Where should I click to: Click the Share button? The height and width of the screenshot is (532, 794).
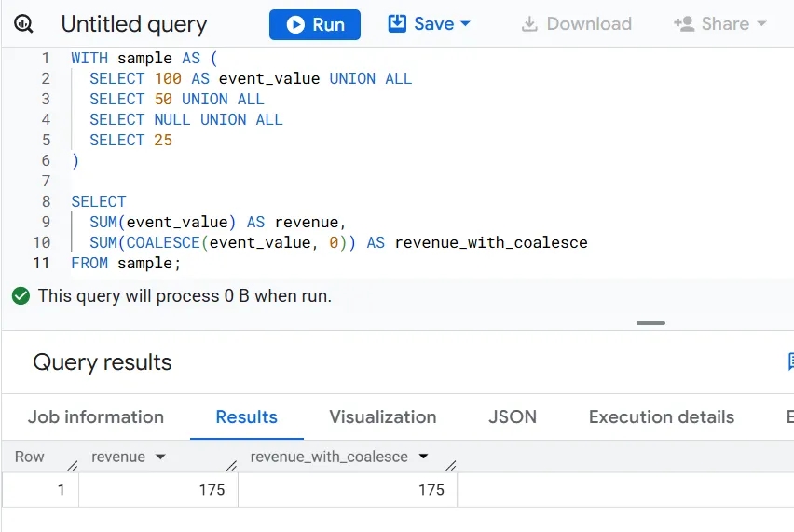719,24
